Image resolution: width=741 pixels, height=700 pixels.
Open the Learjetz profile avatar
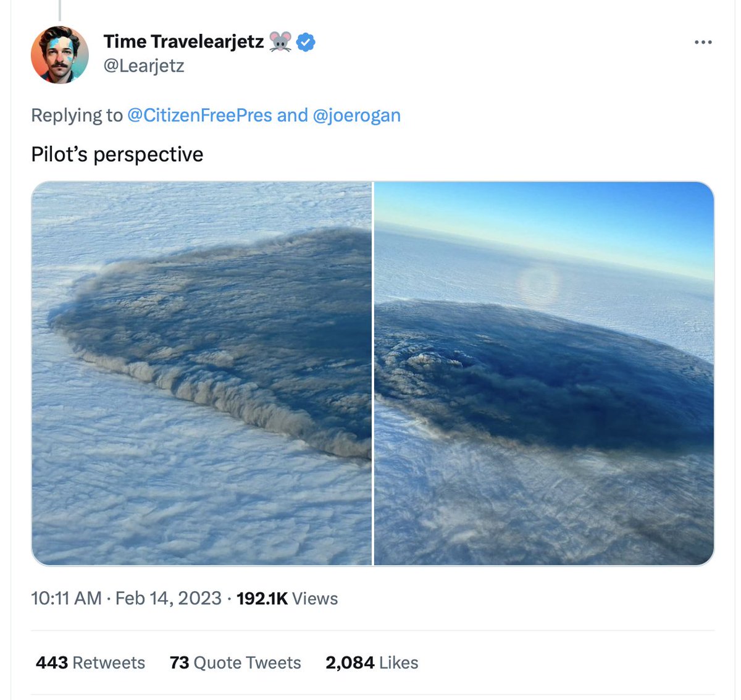60,54
